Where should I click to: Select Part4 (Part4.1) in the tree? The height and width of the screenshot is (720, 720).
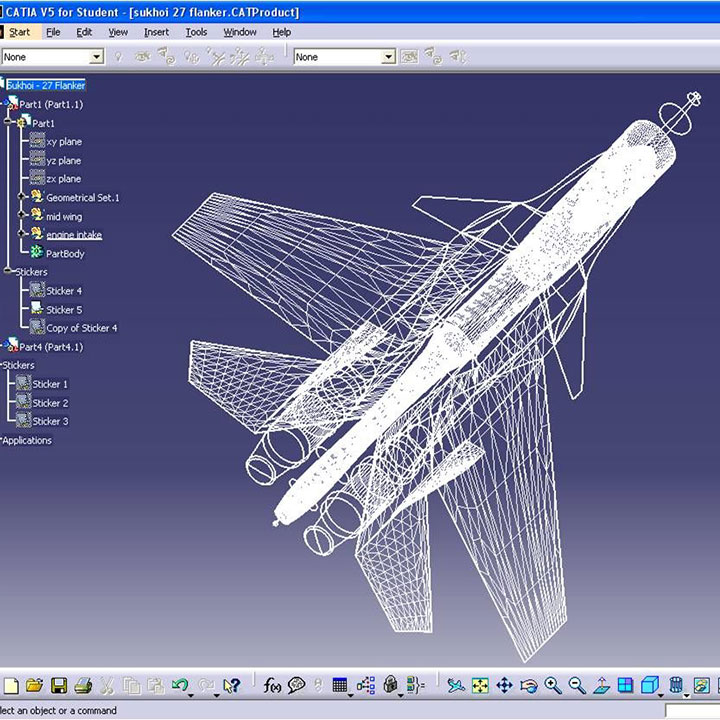pos(51,347)
